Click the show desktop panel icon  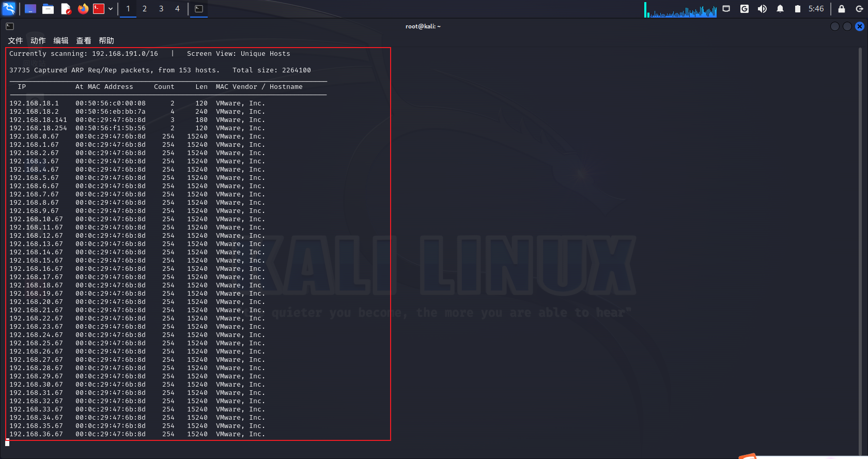pos(30,9)
